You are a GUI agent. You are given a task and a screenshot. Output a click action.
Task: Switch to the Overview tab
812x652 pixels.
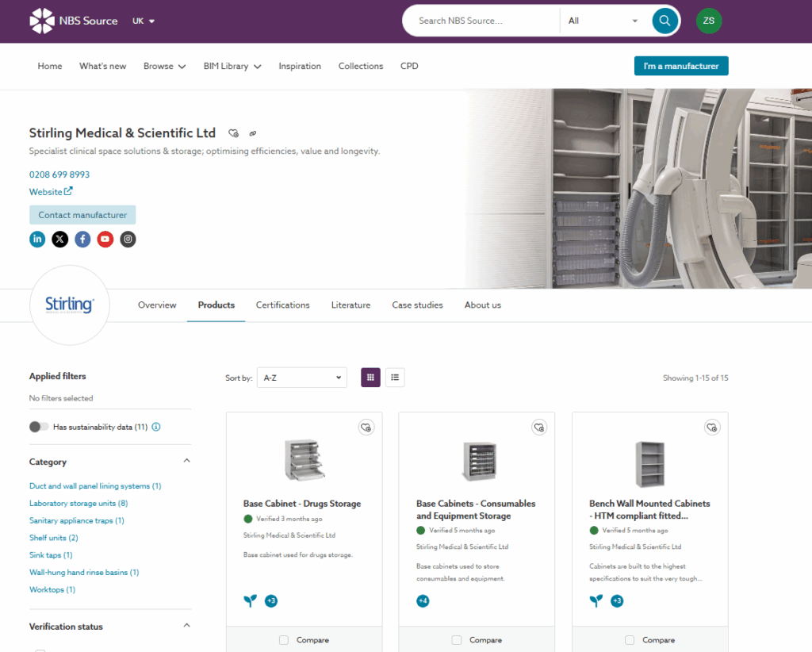click(157, 305)
